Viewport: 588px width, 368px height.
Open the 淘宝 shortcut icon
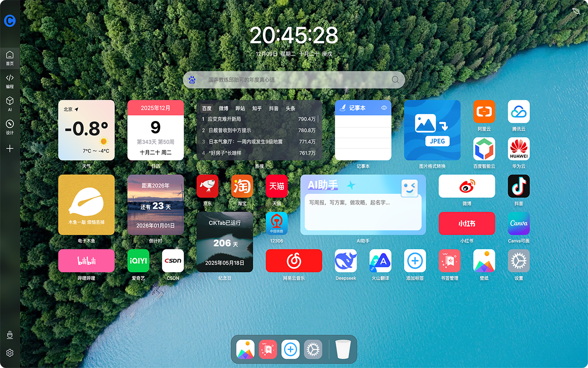tap(242, 186)
